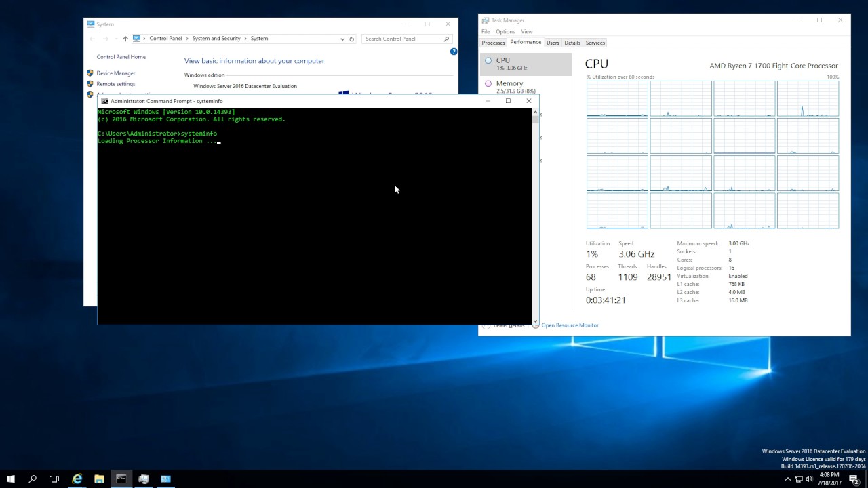This screenshot has height=488, width=868.
Task: Open Task View on taskbar
Action: [x=54, y=479]
